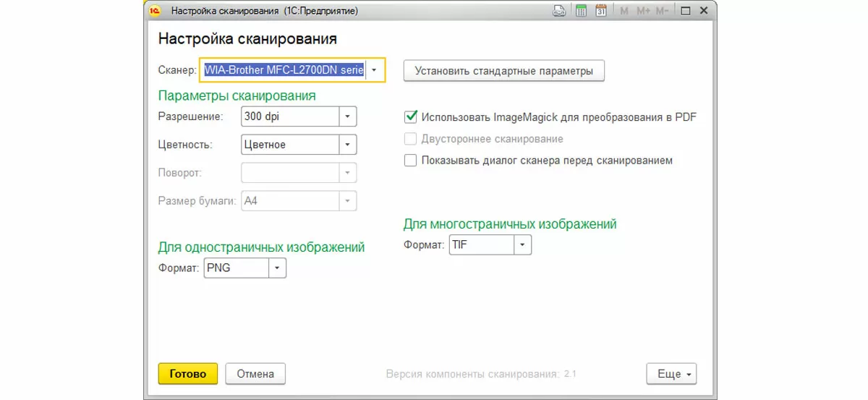This screenshot has height=400, width=868.
Task: Expand the Разрешение dropdown list
Action: pyautogui.click(x=348, y=116)
